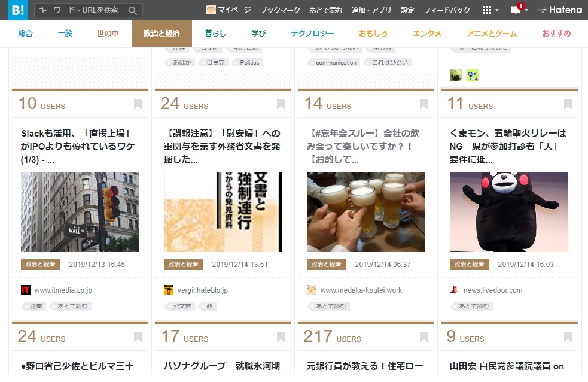The height and width of the screenshot is (382, 588).
Task: Click the news.livedoor.com favicon
Action: (454, 290)
